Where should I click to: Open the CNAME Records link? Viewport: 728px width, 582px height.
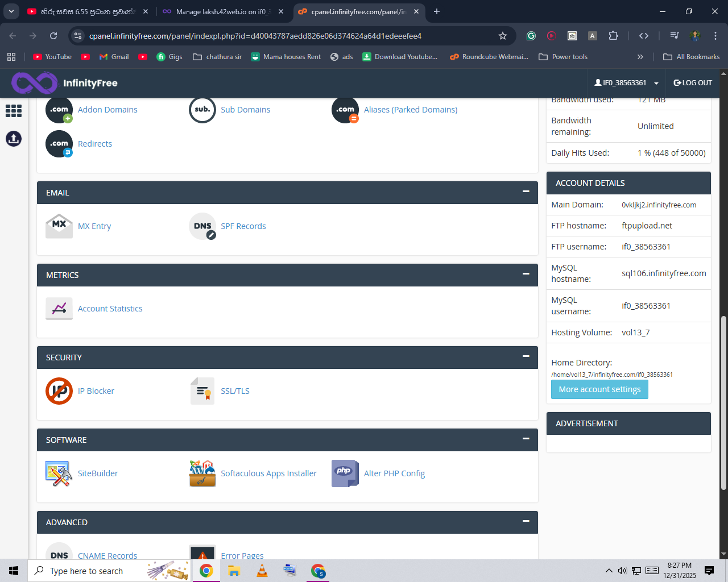(107, 555)
